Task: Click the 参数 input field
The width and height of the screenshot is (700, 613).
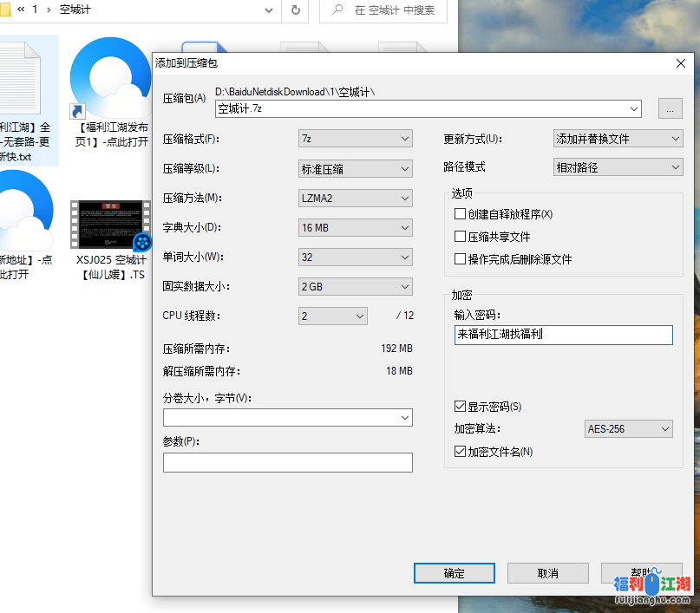Action: [287, 463]
